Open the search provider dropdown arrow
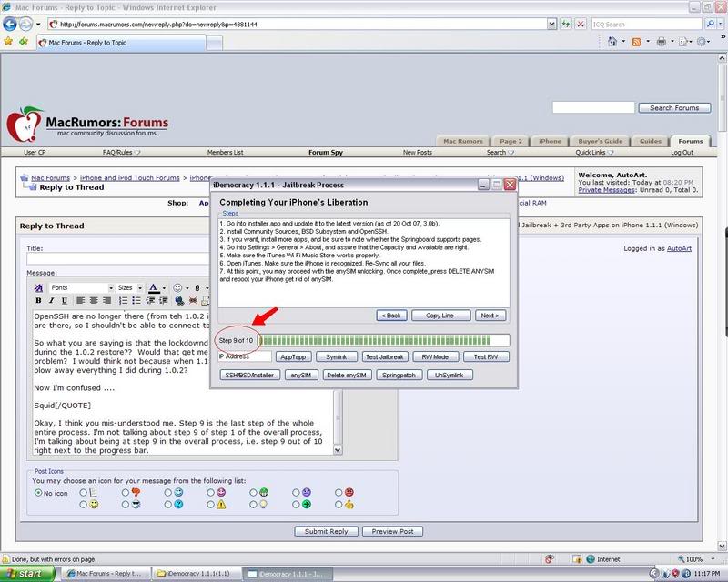Screen dimensions: 728x582 pyautogui.click(x=722, y=25)
